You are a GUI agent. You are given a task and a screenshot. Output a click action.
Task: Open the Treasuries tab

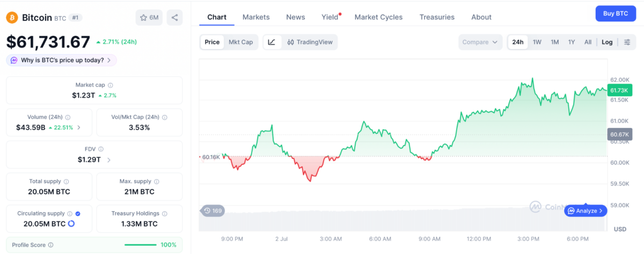coord(437,17)
